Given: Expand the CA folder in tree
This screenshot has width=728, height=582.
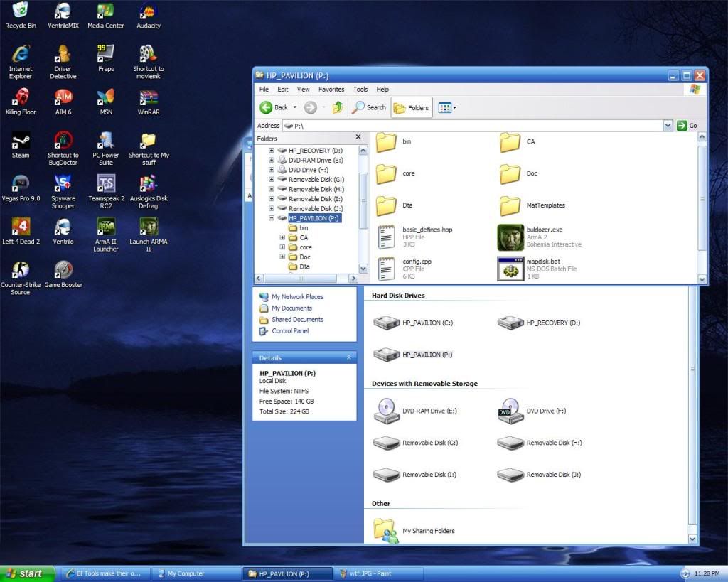Looking at the screenshot, I should (282, 237).
